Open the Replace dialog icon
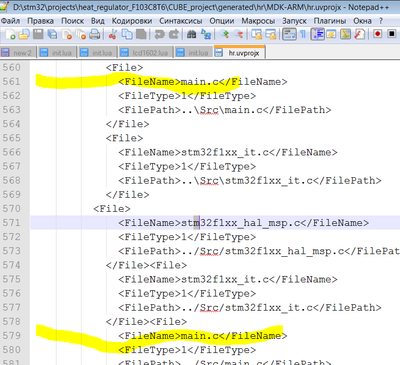 click(x=206, y=34)
